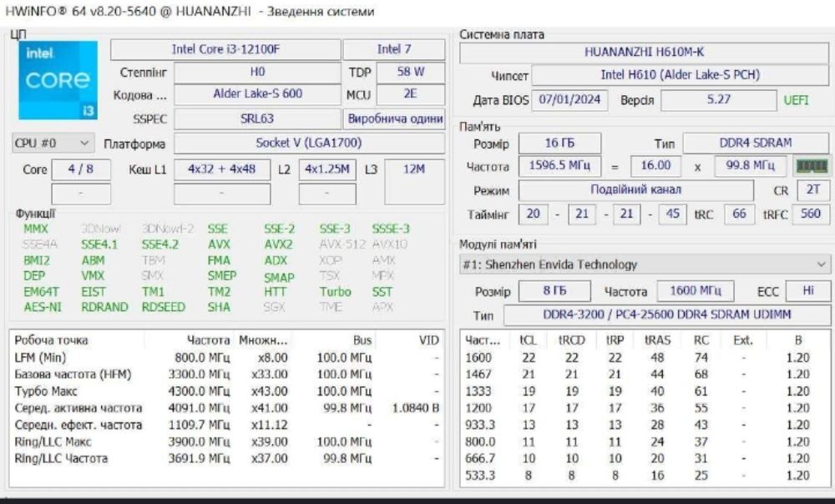835x504 pixels.
Task: Click the AES-NI feature flag
Action: [43, 308]
